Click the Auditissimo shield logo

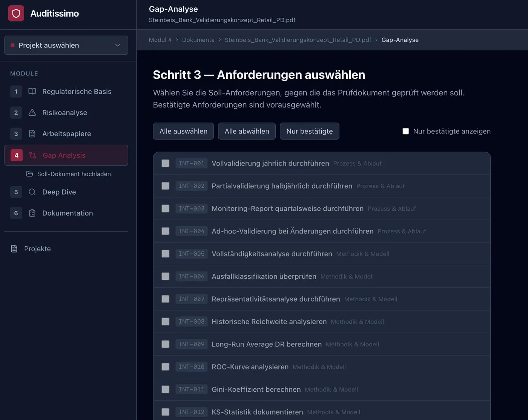pyautogui.click(x=16, y=13)
